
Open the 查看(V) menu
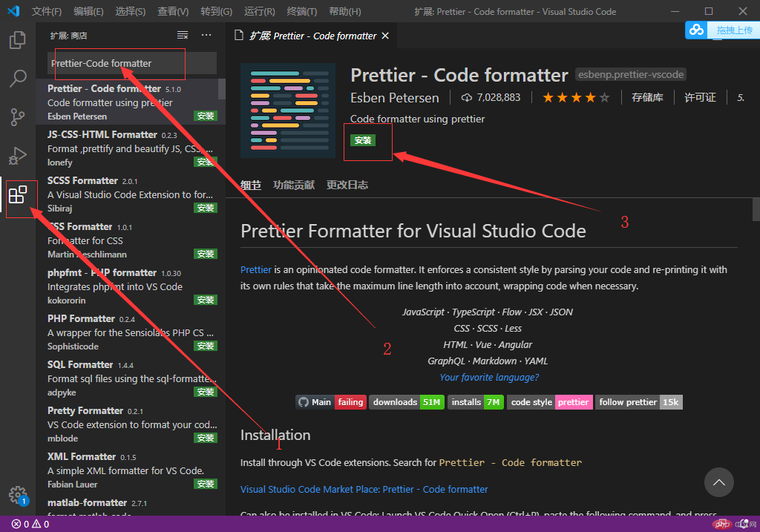point(173,11)
